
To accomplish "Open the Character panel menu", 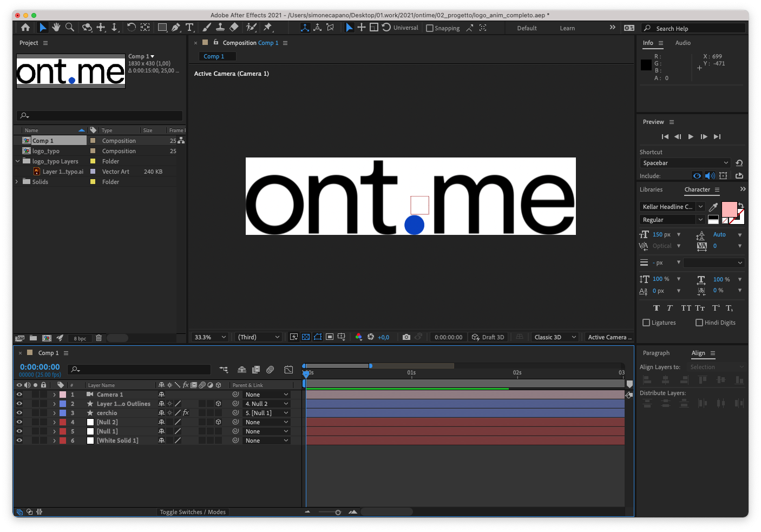I will (717, 189).
